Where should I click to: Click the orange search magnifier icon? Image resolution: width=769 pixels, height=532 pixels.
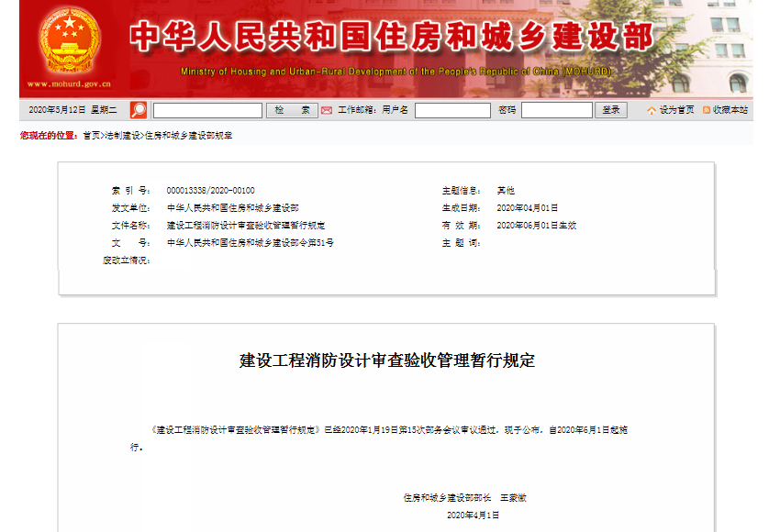point(139,110)
